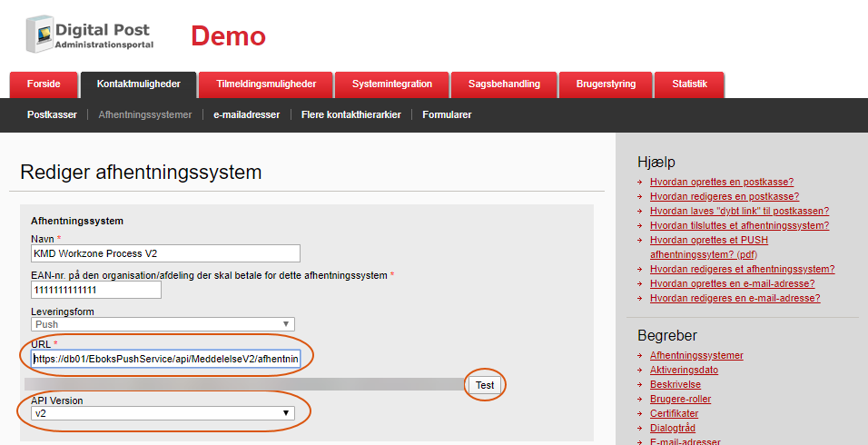
Task: Click the Begreber section heading
Action: tap(667, 335)
